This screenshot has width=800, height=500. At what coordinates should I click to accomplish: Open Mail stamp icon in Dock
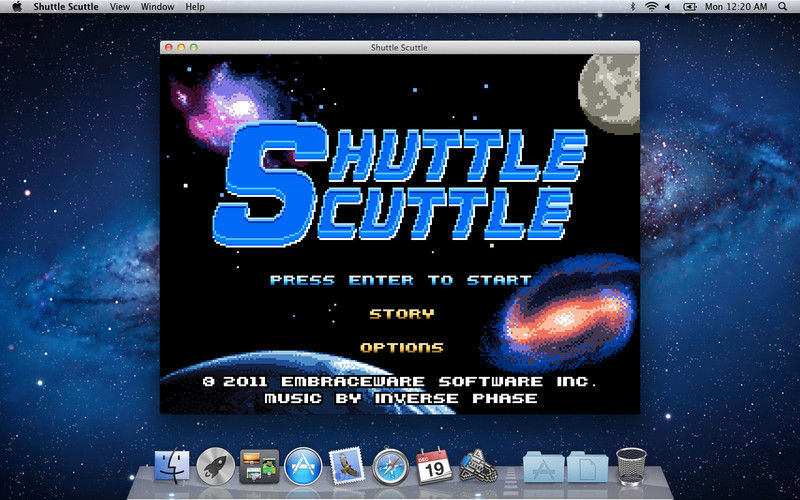(347, 465)
